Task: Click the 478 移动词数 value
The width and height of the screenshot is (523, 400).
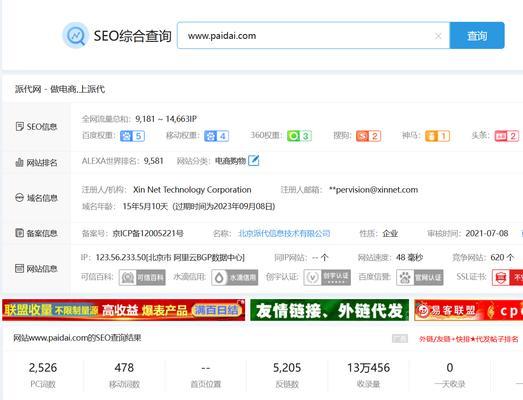Action: click(124, 368)
